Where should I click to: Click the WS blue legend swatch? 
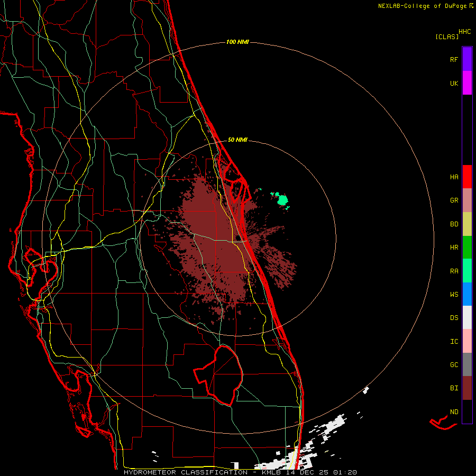[x=467, y=294]
